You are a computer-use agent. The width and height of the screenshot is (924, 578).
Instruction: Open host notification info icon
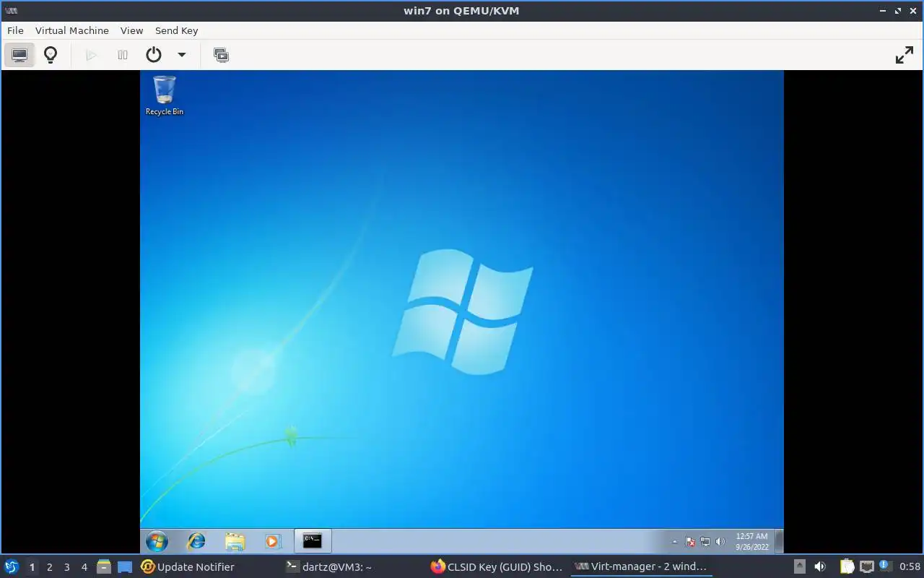884,567
